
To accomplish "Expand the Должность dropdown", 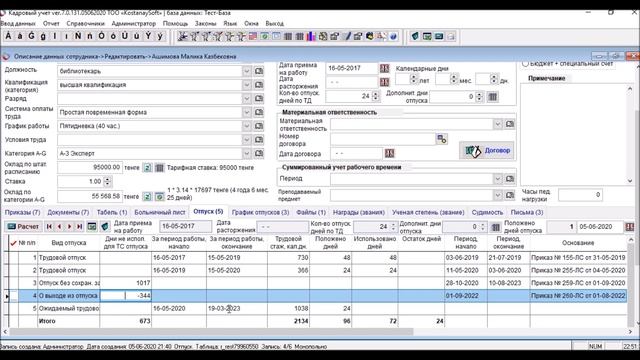I will (x=247, y=71).
